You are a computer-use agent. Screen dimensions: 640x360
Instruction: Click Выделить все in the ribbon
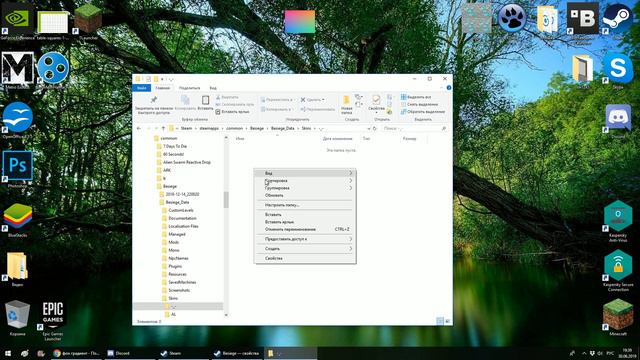(416, 97)
